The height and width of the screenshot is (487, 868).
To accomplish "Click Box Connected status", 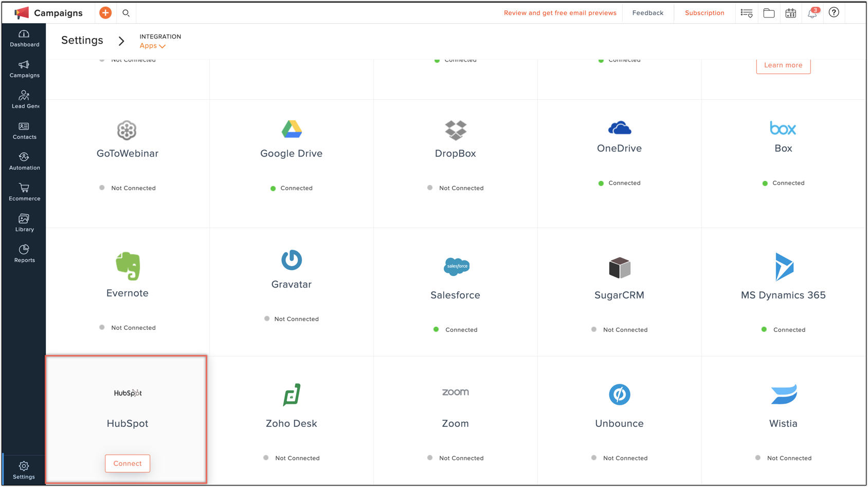I will tap(783, 183).
